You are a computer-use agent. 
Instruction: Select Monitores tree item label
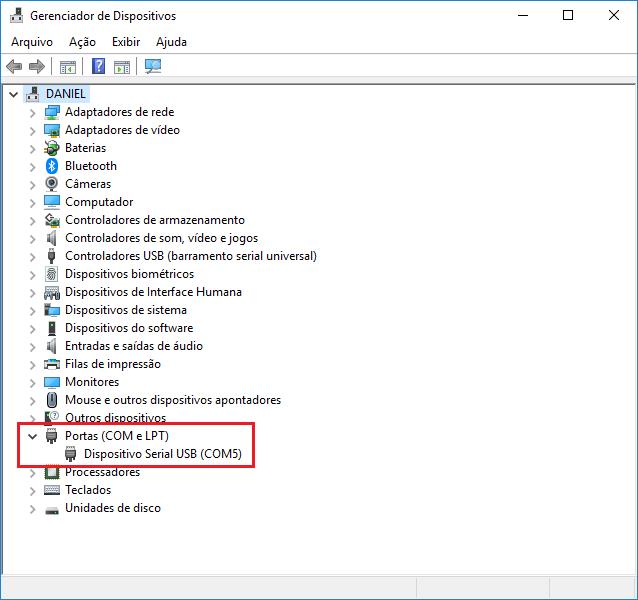pos(92,382)
